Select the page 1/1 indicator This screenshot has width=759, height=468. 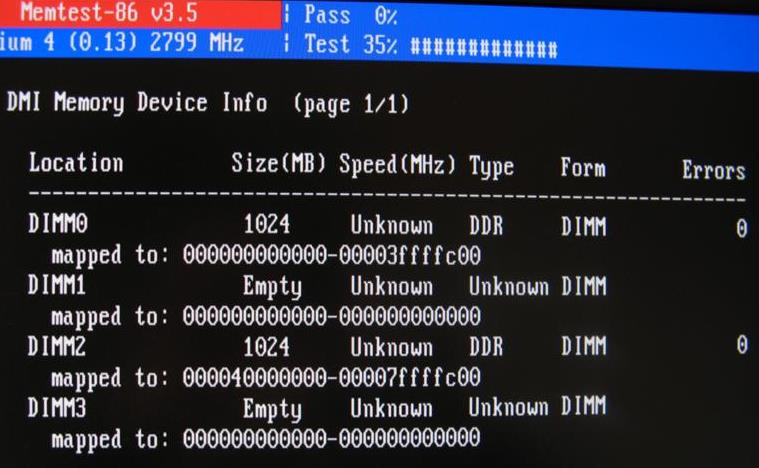tap(350, 104)
